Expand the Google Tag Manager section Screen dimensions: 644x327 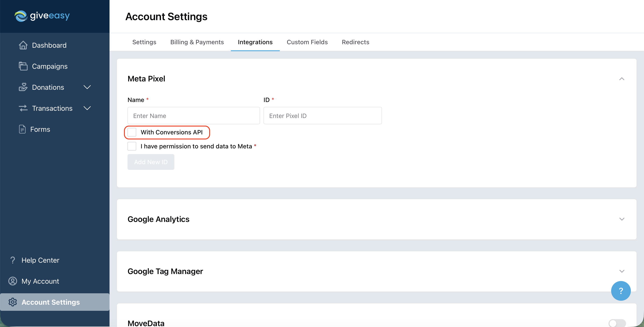tap(622, 271)
